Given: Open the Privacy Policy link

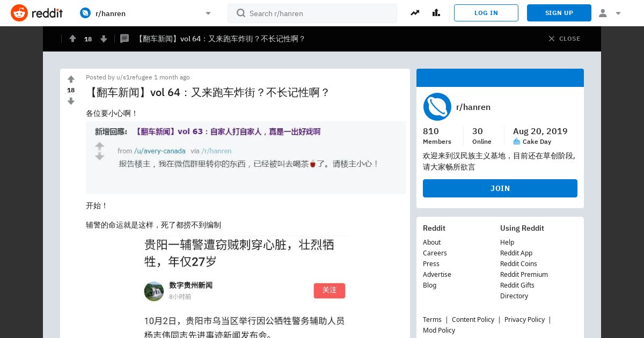Looking at the screenshot, I should pos(524,319).
